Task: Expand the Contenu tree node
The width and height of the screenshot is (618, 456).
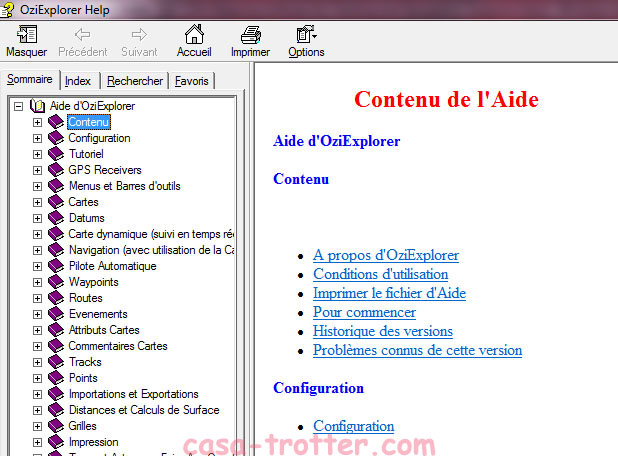Action: pos(37,122)
